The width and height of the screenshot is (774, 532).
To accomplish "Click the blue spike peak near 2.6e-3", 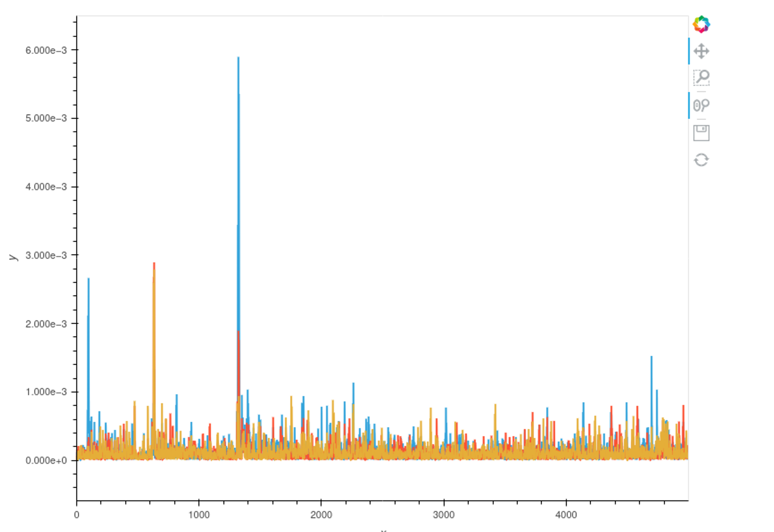I will click(x=88, y=279).
